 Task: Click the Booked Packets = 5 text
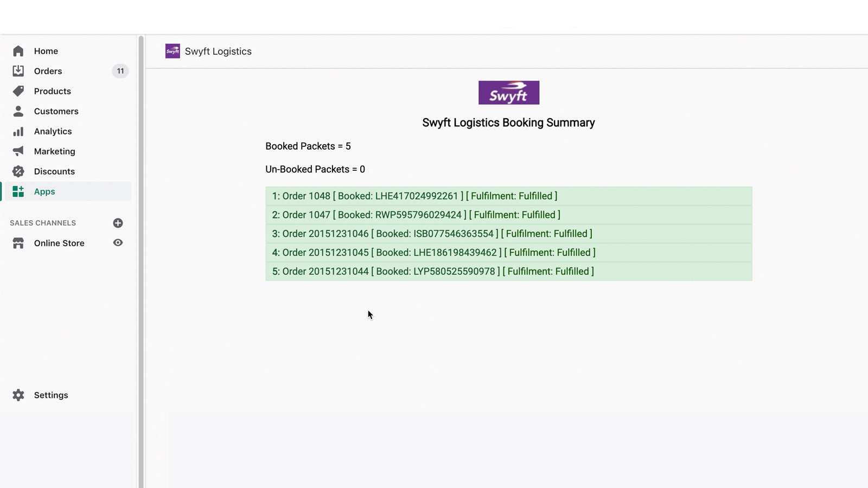coord(308,146)
